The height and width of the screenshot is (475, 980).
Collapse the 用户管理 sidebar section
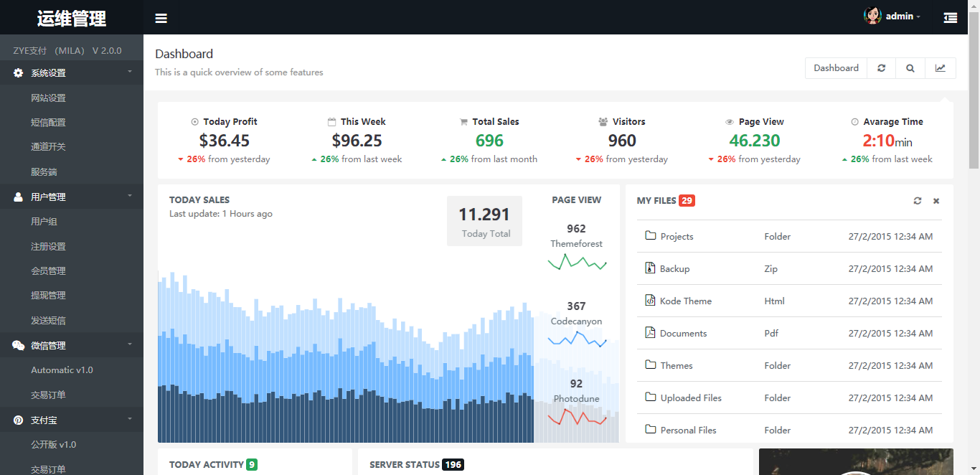click(x=72, y=197)
